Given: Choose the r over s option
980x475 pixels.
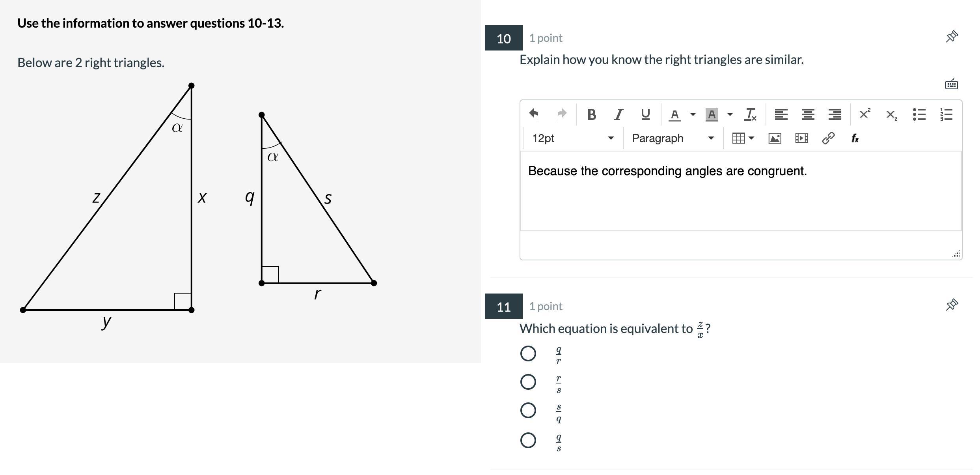Looking at the screenshot, I should 528,382.
